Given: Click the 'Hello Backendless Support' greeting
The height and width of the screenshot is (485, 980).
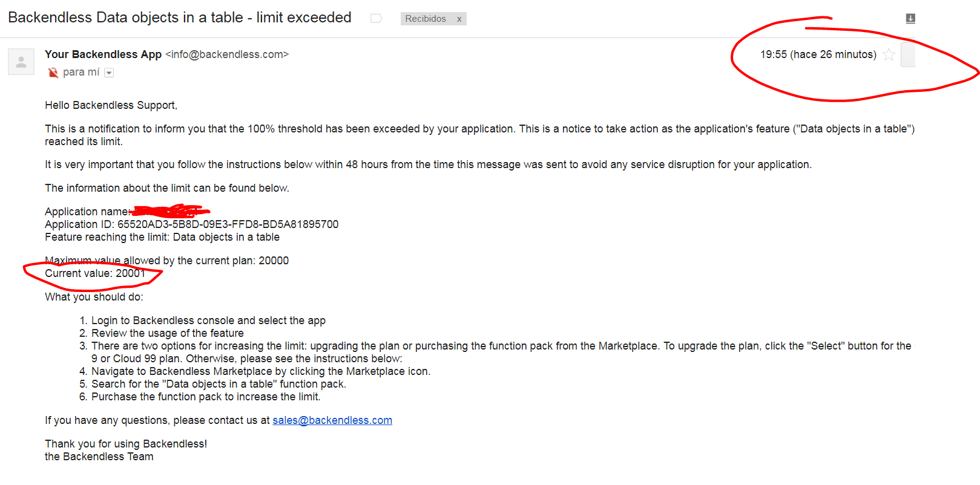Looking at the screenshot, I should click(111, 105).
